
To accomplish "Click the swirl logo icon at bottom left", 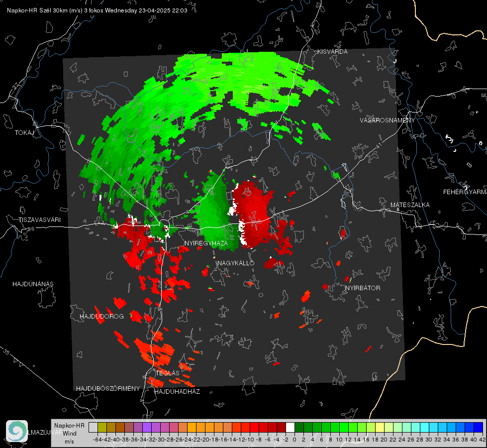I will click(17, 431).
